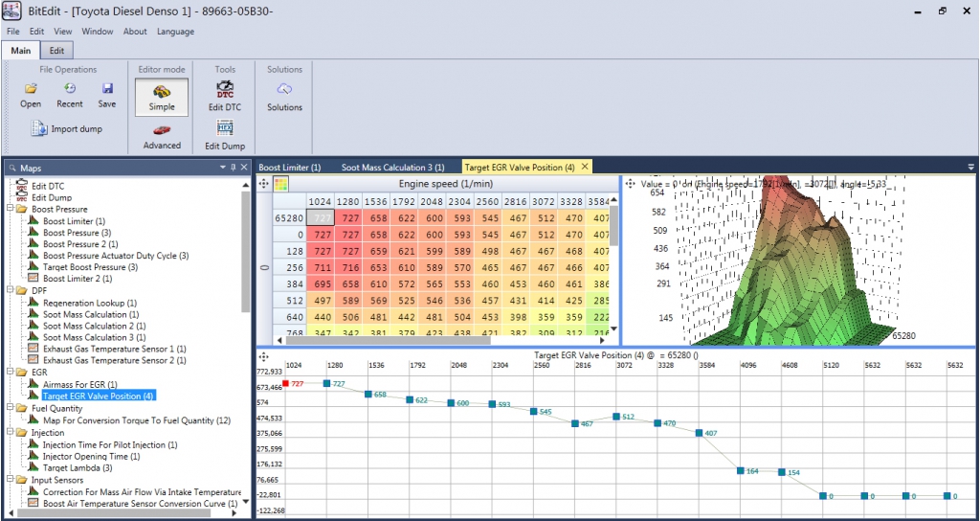Screen dimensions: 980x521
Task: Click the Maps tree vertical scrollbar
Action: tap(245, 250)
